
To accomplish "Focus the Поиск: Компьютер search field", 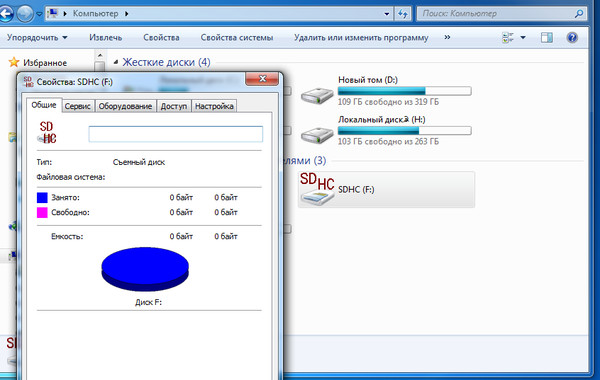I will point(496,14).
